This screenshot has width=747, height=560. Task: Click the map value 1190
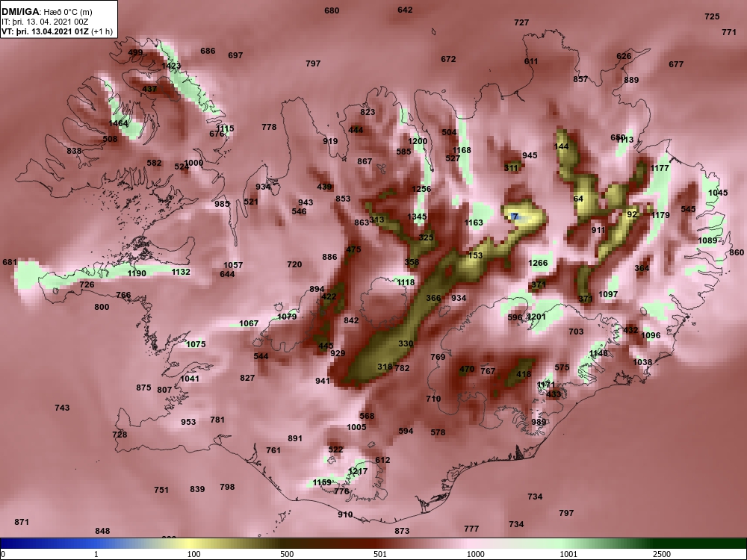click(137, 273)
